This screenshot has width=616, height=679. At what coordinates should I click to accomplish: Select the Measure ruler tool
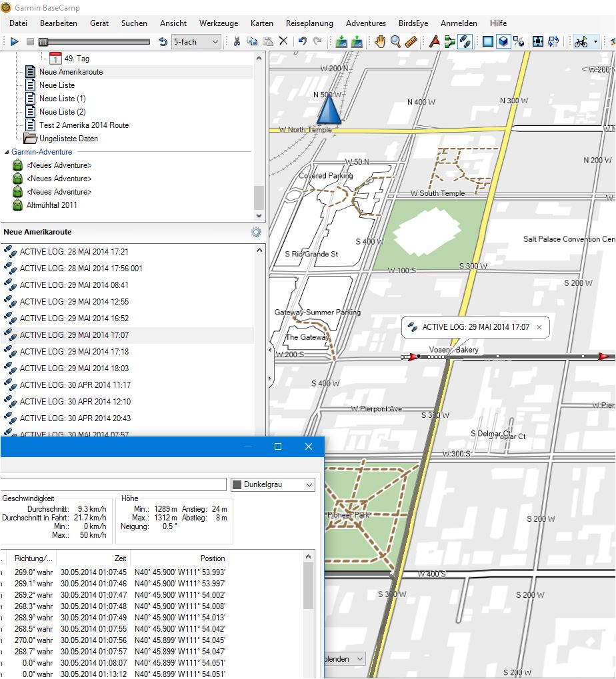[x=411, y=42]
